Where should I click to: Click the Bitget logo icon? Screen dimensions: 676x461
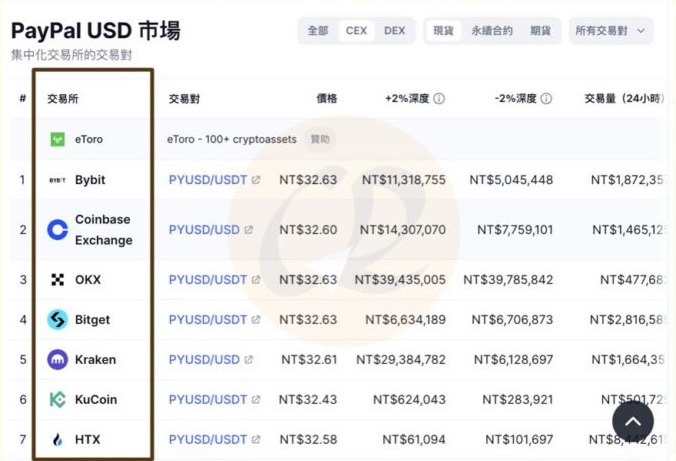click(x=57, y=320)
